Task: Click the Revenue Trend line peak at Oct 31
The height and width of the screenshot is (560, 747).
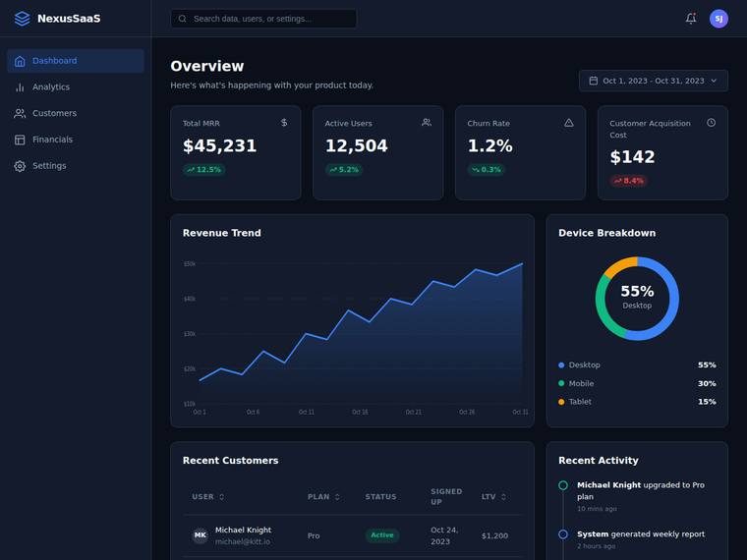Action: pyautogui.click(x=522, y=263)
